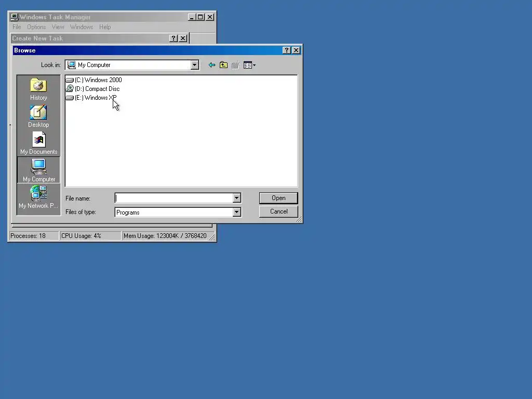Click 'Mem Usage: 123004K / 3768420' status text
The image size is (532, 399).
[x=165, y=236]
